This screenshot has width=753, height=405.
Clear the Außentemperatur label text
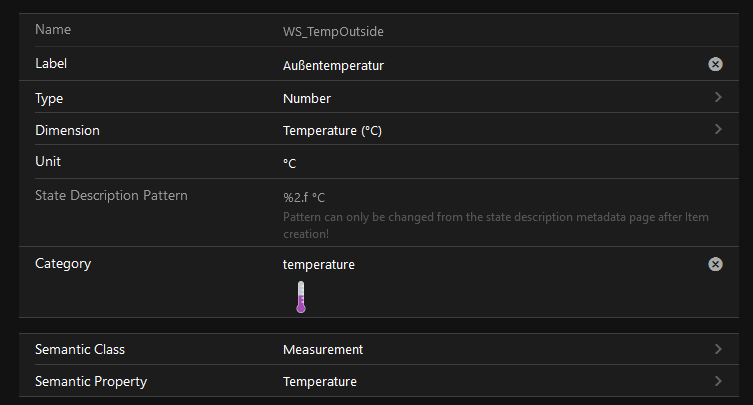point(715,64)
